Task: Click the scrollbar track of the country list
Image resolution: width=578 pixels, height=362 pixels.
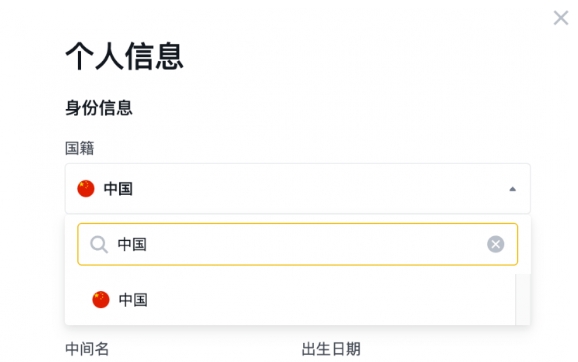Action: (x=522, y=299)
